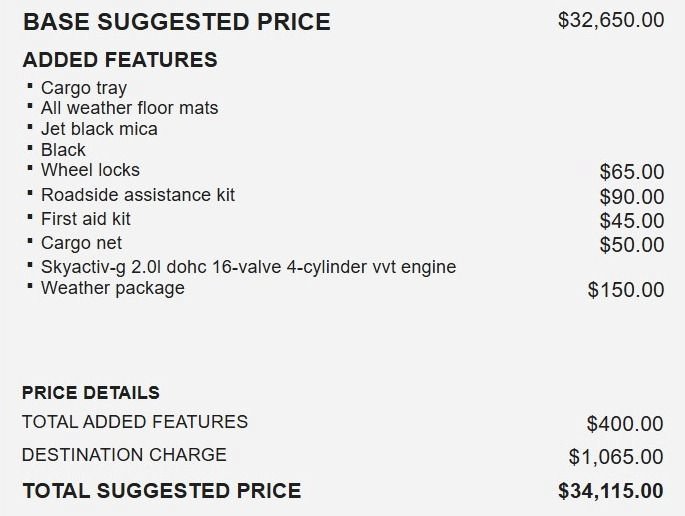Click the Weather package item
This screenshot has height=516, width=685.
tap(113, 288)
